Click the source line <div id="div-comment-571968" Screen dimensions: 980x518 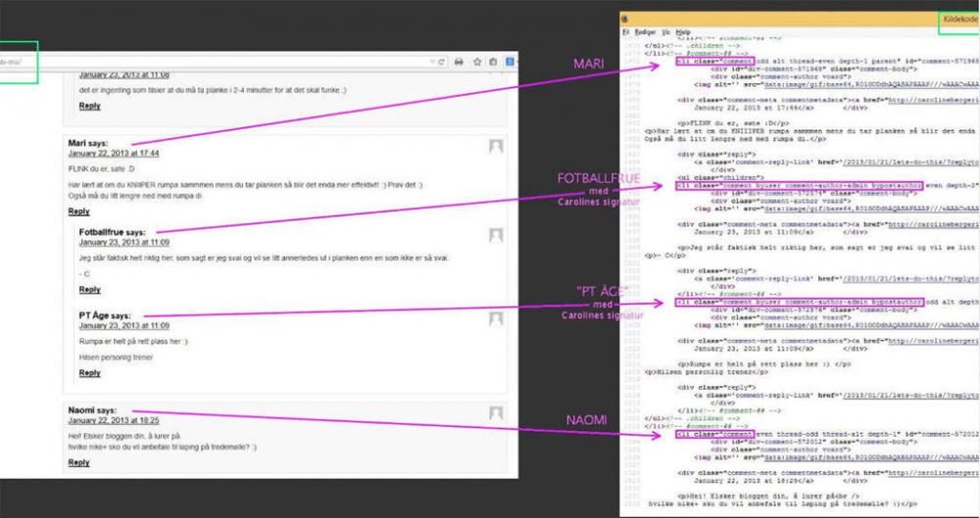(x=812, y=70)
